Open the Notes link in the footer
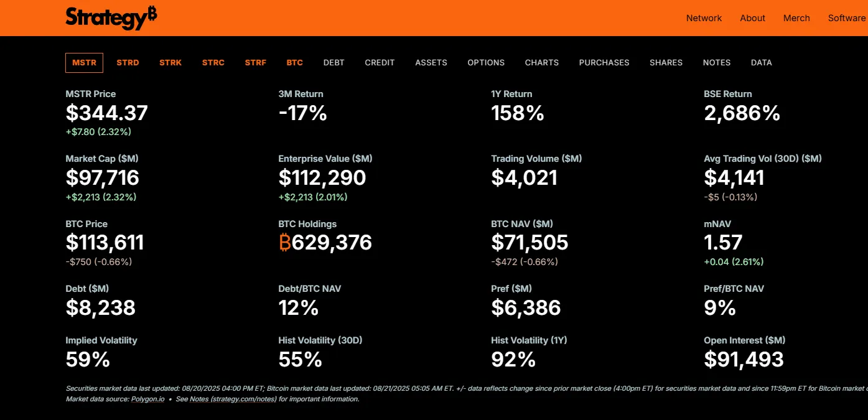 (199, 399)
